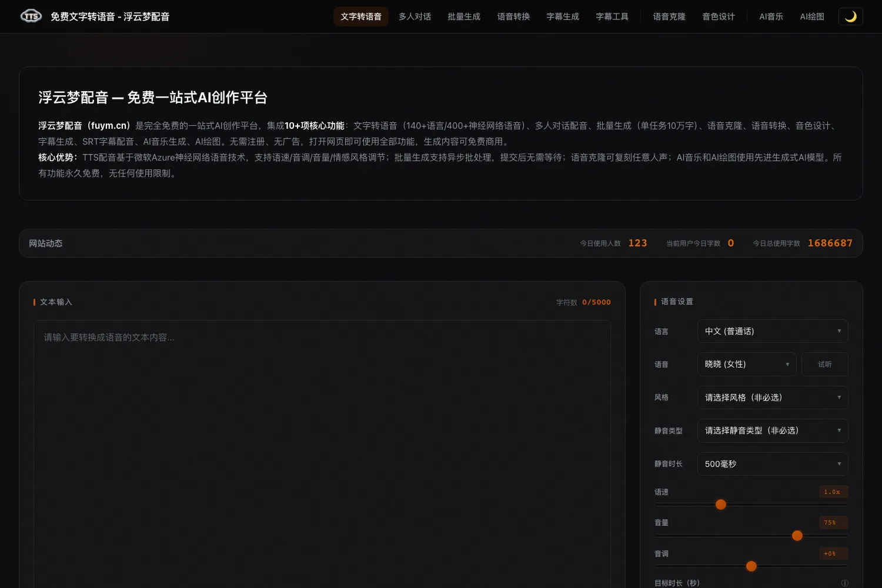Viewport: 882px width, 588px height.
Task: Click the info icon beside 目标时长
Action: 844,583
